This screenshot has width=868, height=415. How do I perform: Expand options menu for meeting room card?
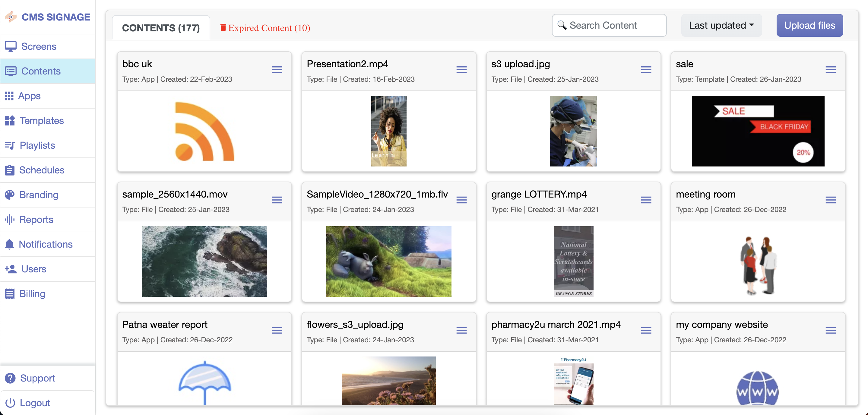(830, 200)
